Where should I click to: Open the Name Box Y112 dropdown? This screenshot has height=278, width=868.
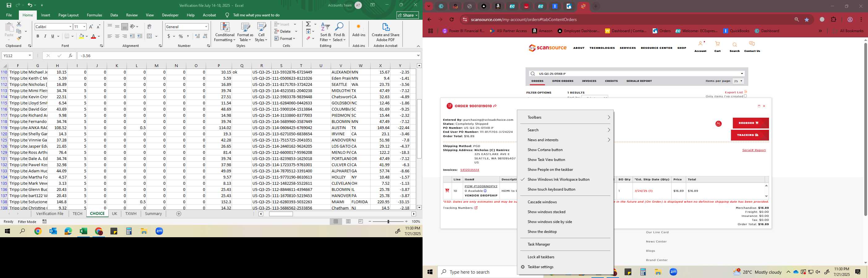pos(30,56)
